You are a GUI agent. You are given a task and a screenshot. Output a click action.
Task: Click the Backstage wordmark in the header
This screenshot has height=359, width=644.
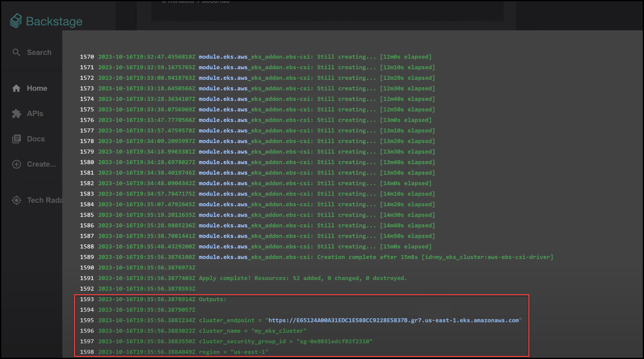coord(54,21)
